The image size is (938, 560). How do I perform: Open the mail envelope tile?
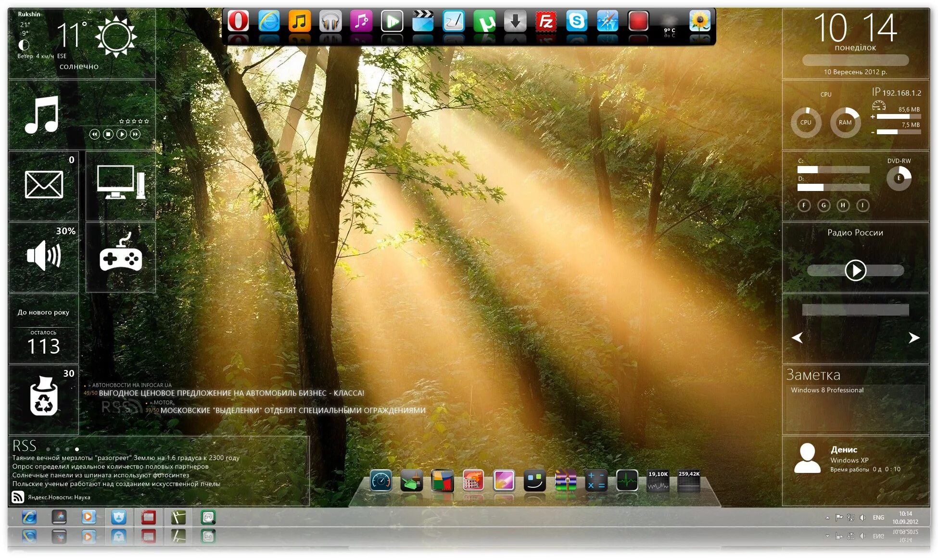(43, 185)
